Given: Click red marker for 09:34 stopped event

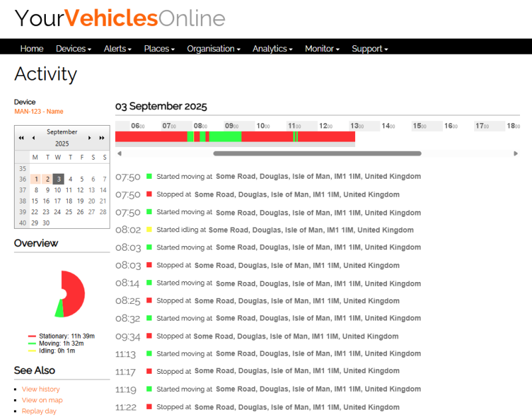Looking at the screenshot, I should [150, 337].
